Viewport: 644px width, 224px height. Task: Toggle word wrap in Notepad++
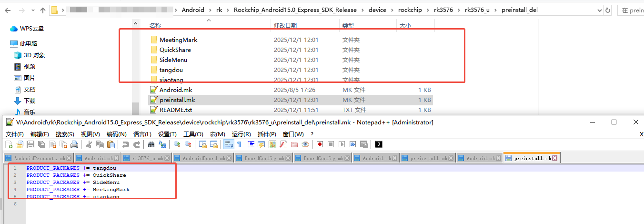tap(229, 144)
